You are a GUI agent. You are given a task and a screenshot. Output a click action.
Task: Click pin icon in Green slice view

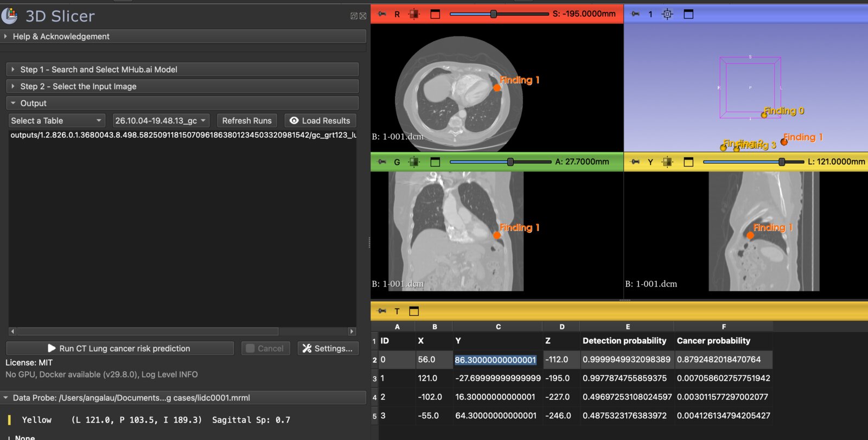click(x=382, y=162)
